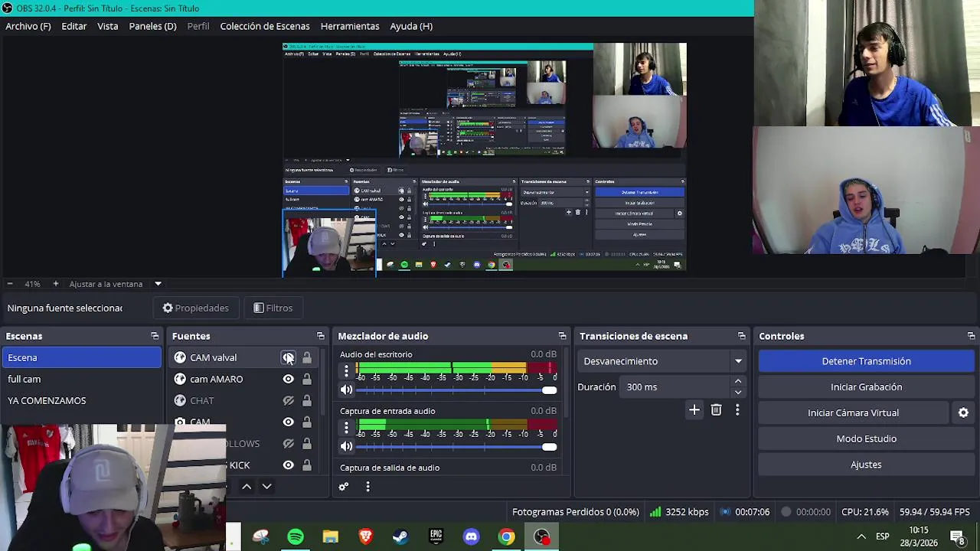Open source Propiedades button
980x551 pixels.
196,308
